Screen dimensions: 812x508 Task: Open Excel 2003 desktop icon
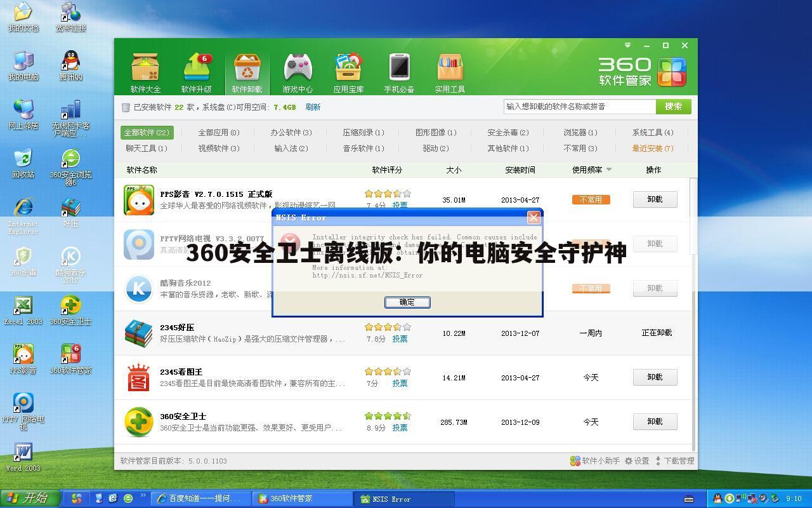[x=23, y=311]
